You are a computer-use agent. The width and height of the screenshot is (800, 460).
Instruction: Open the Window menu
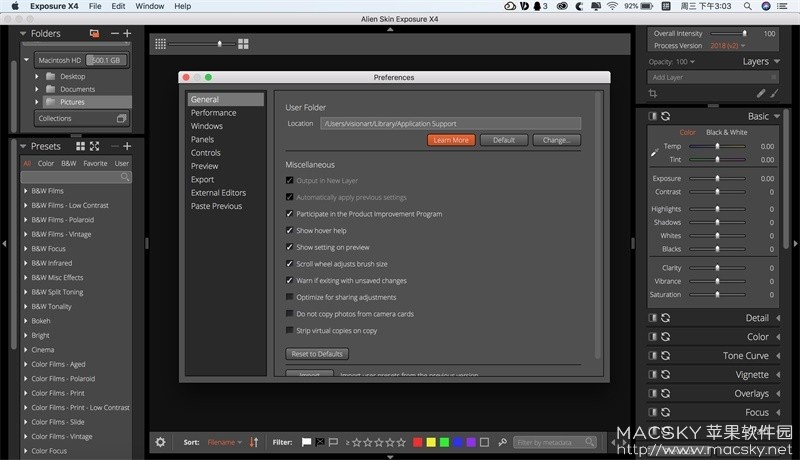click(149, 6)
